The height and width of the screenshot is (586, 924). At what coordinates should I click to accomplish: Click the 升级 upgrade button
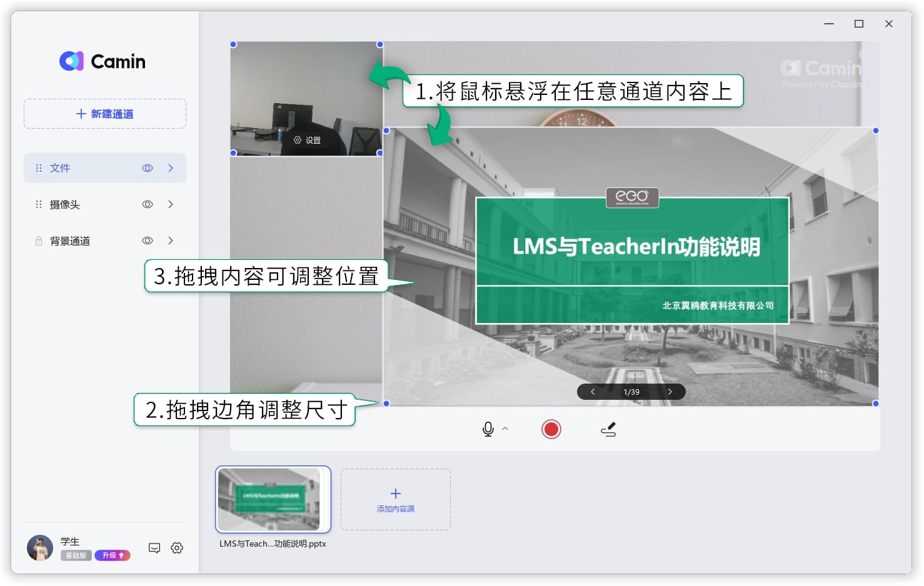tap(113, 555)
